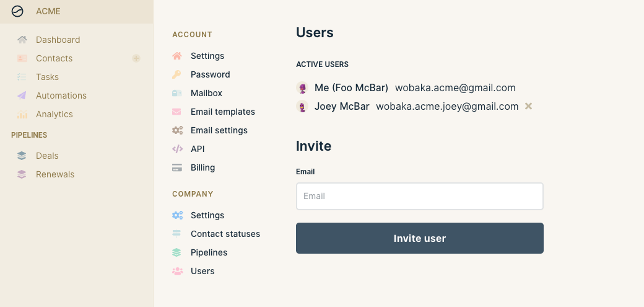644x307 pixels.
Task: Open Contact statuses under Company
Action: tap(225, 234)
